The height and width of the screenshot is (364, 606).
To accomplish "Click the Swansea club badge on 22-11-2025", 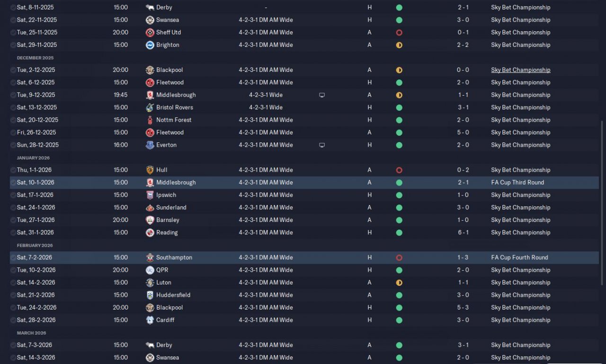I will click(x=150, y=20).
